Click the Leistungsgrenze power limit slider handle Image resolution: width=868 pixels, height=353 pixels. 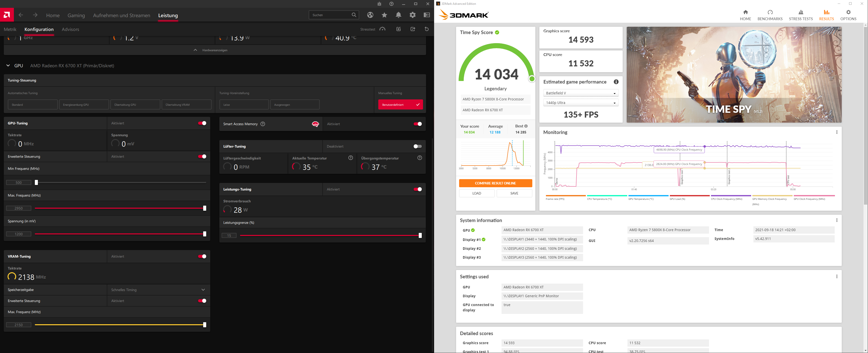pyautogui.click(x=420, y=235)
